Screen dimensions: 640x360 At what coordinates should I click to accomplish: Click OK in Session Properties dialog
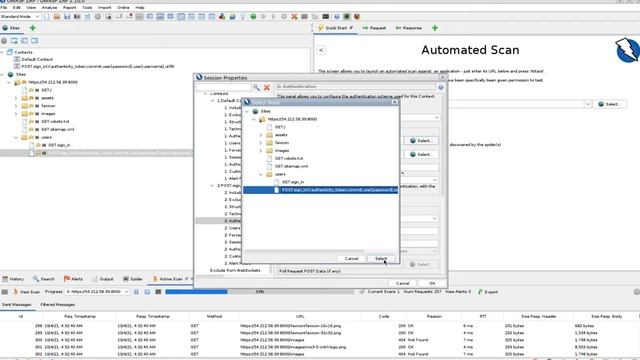click(x=432, y=283)
